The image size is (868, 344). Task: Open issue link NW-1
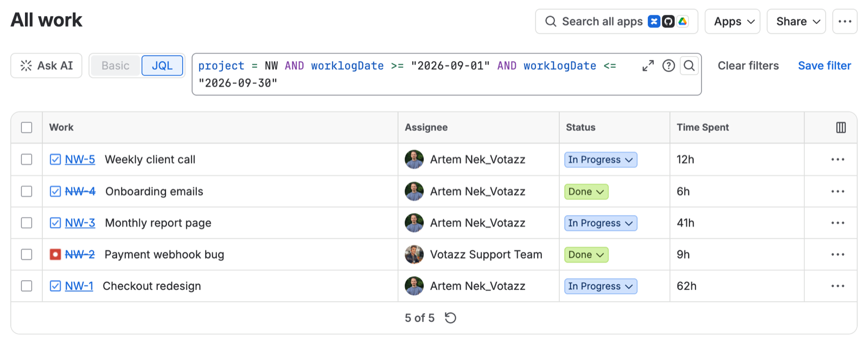coord(79,285)
